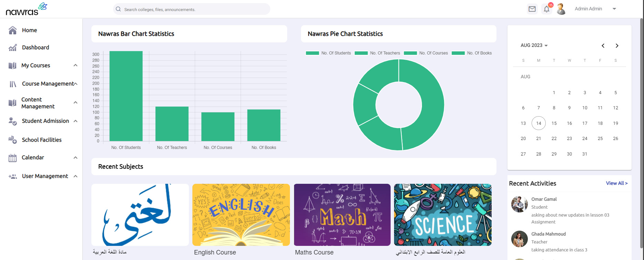The image size is (644, 260).
Task: Click the search magnifier icon
Action: (x=118, y=9)
